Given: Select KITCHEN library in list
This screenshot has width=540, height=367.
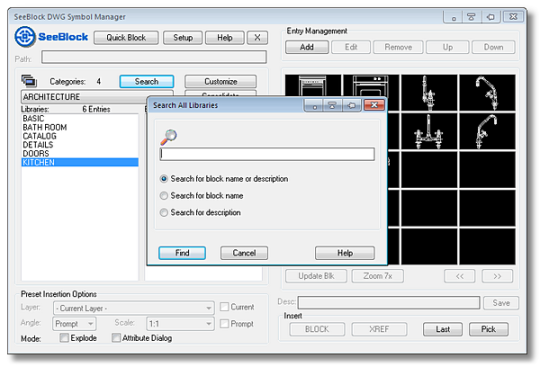Looking at the screenshot, I should [x=80, y=162].
